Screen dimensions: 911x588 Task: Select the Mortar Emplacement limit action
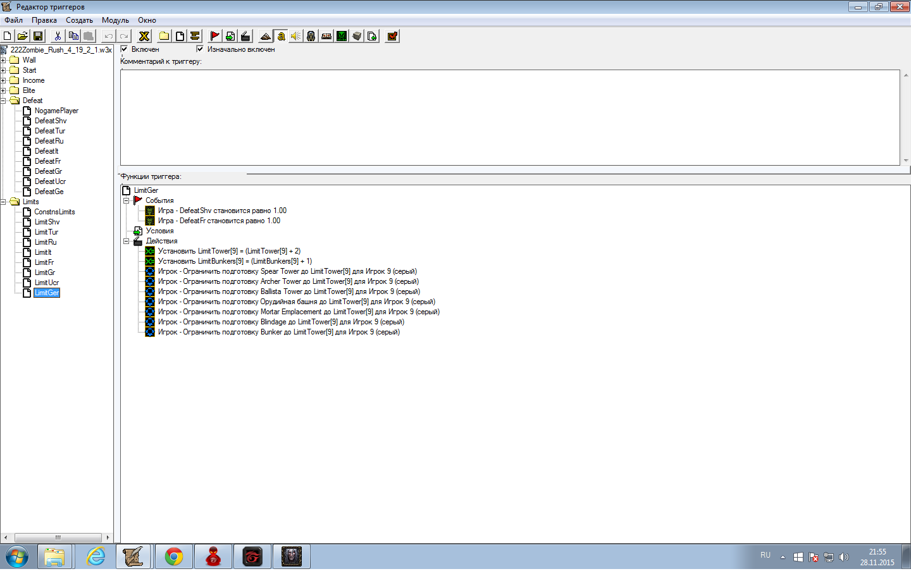(299, 312)
